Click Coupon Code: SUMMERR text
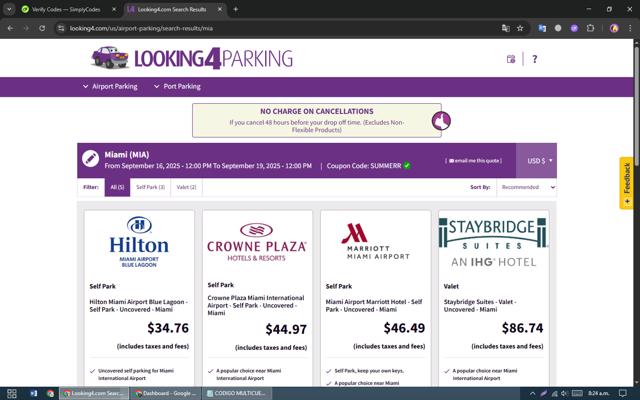The width and height of the screenshot is (640, 400). [364, 166]
